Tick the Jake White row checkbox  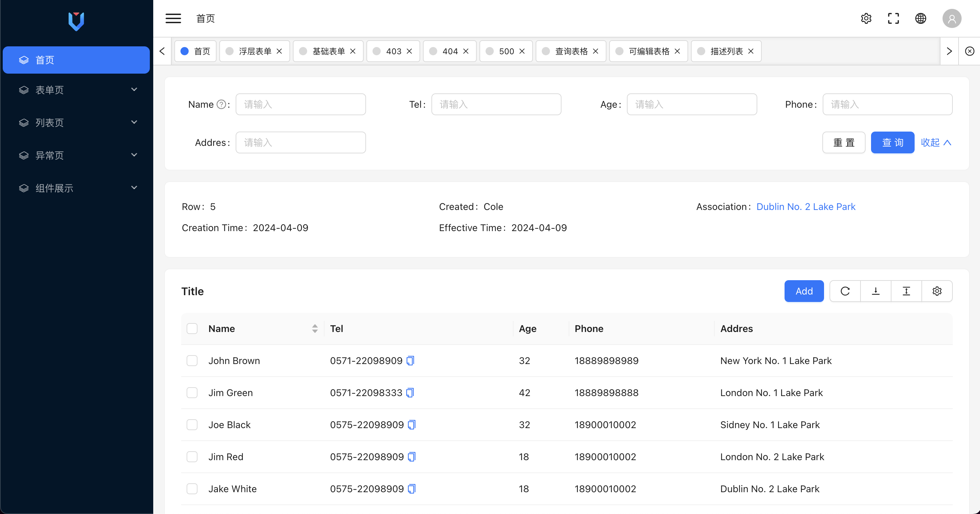click(192, 489)
